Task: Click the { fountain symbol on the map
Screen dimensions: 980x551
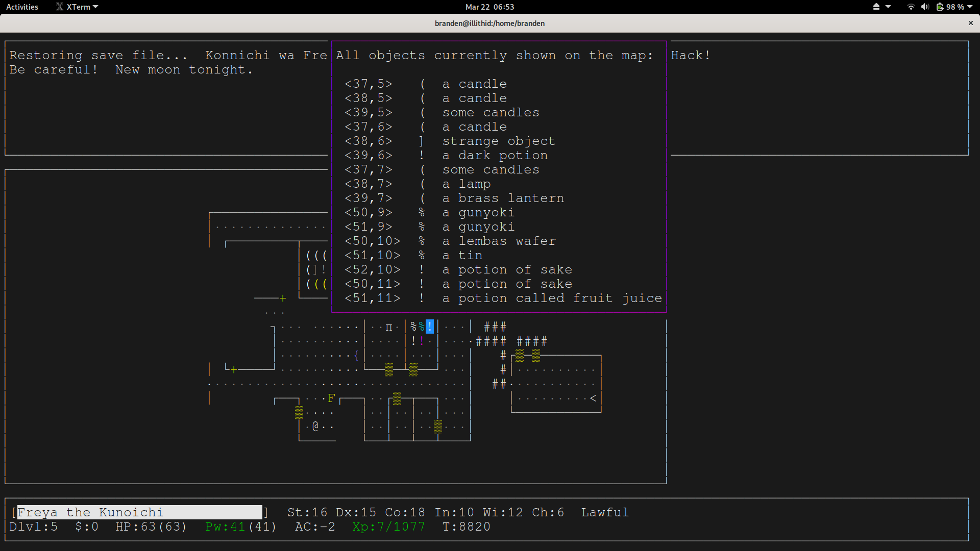Action: [x=356, y=356]
